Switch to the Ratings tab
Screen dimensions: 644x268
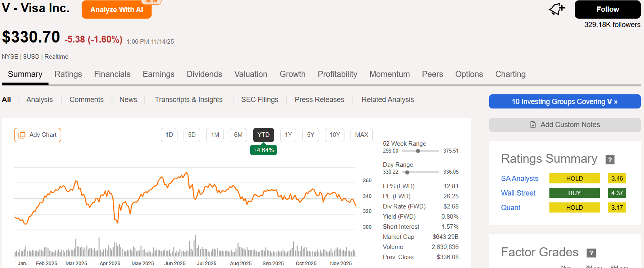tap(68, 74)
